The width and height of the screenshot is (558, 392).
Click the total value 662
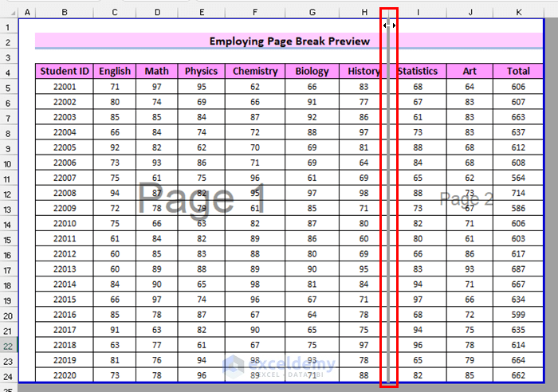tap(518, 375)
